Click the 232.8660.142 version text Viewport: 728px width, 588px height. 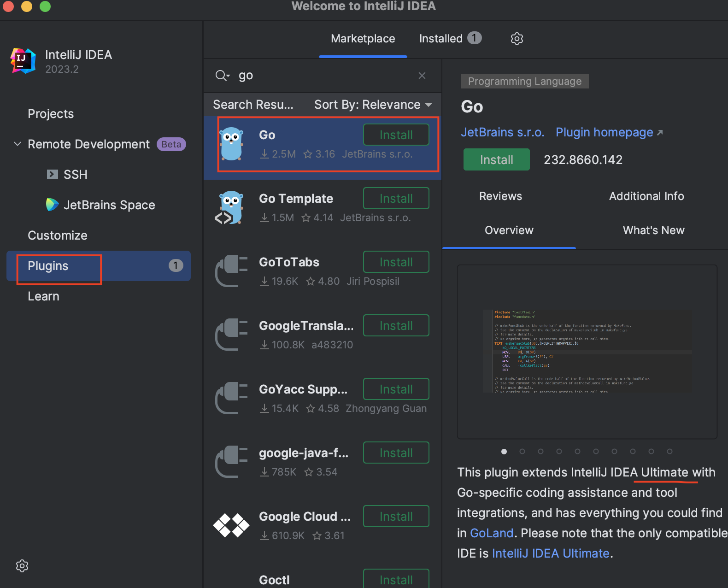click(583, 160)
